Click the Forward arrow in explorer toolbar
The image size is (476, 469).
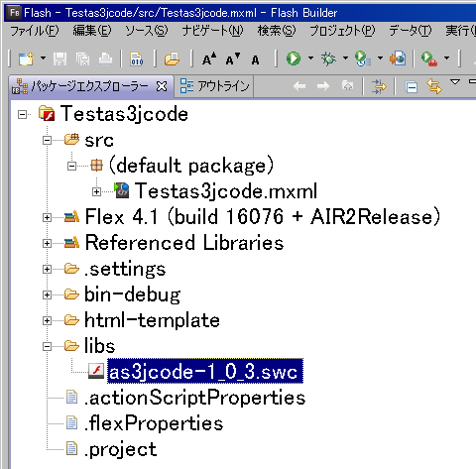(x=323, y=87)
